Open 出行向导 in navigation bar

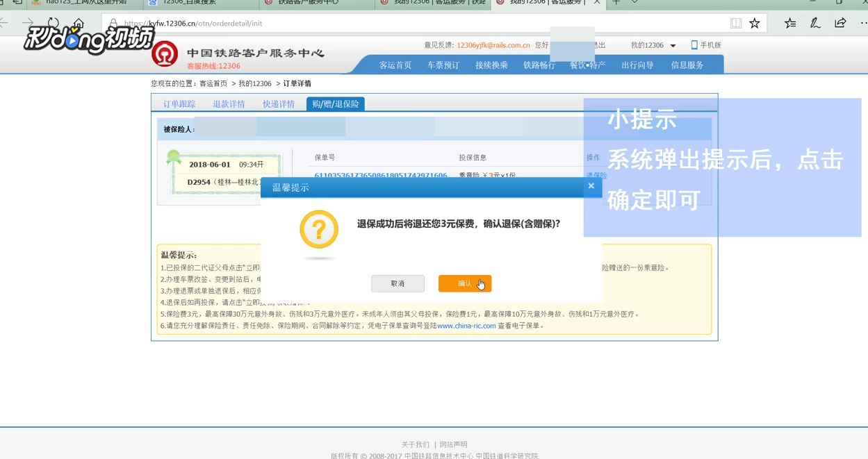click(x=637, y=65)
